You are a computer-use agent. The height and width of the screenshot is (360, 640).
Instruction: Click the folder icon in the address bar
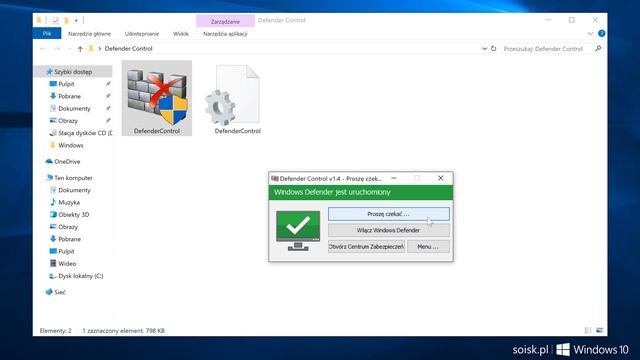91,49
